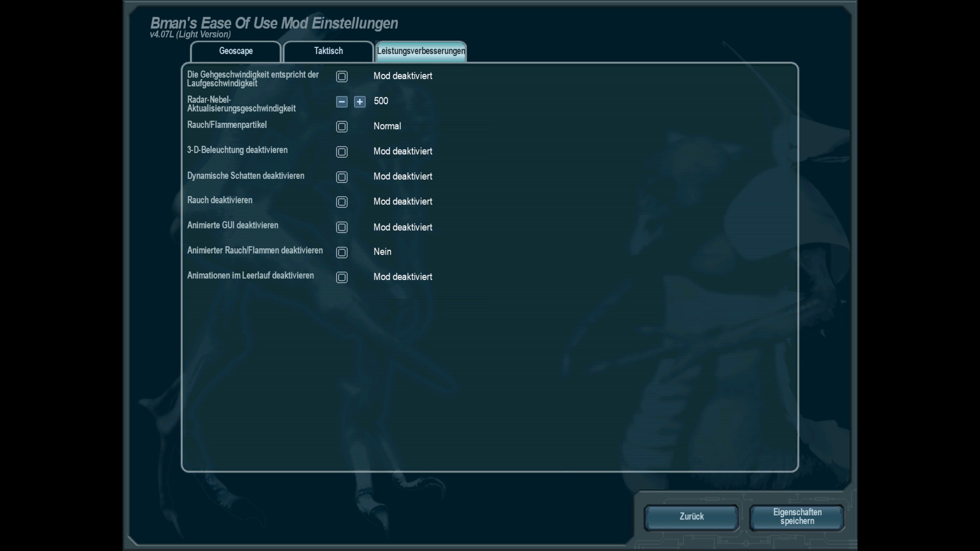Viewport: 980px width, 551px height.
Task: Click the Bman's Ease Of Use Mod title
Action: 274,23
